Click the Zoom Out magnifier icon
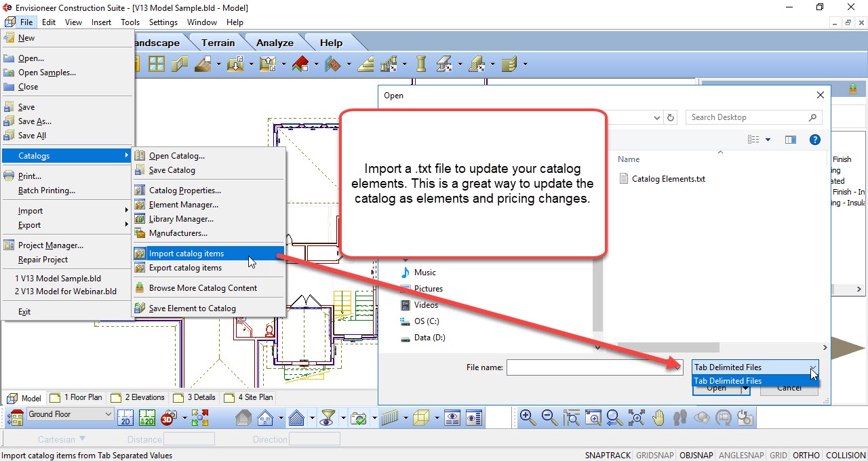 tap(550, 418)
